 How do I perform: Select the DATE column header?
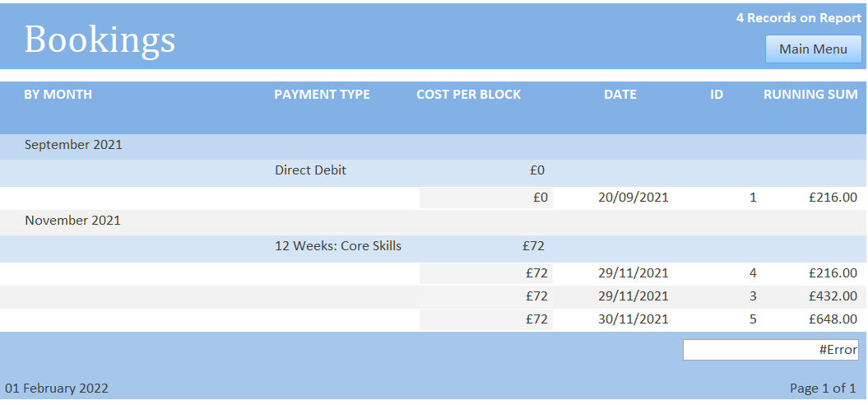[620, 94]
